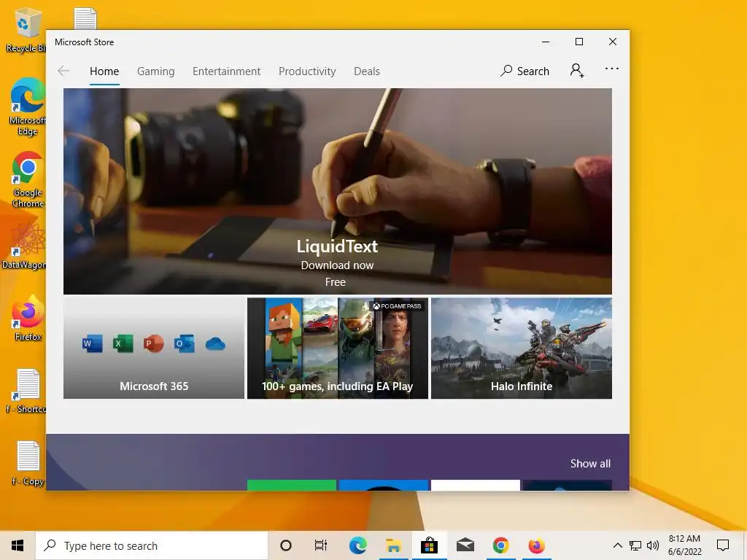Open the LiquidText featured banner
The width and height of the screenshot is (747, 560).
click(x=337, y=191)
